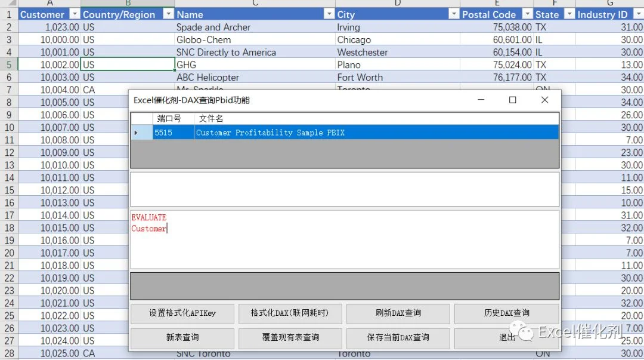Maximize the DAX query dialog window
Image resolution: width=644 pixels, height=360 pixels.
(513, 100)
